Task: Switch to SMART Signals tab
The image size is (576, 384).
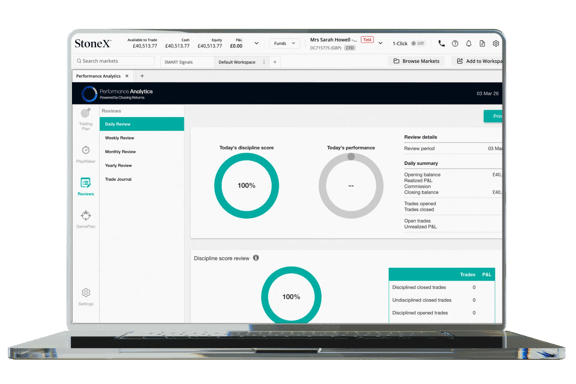Action: 179,62
